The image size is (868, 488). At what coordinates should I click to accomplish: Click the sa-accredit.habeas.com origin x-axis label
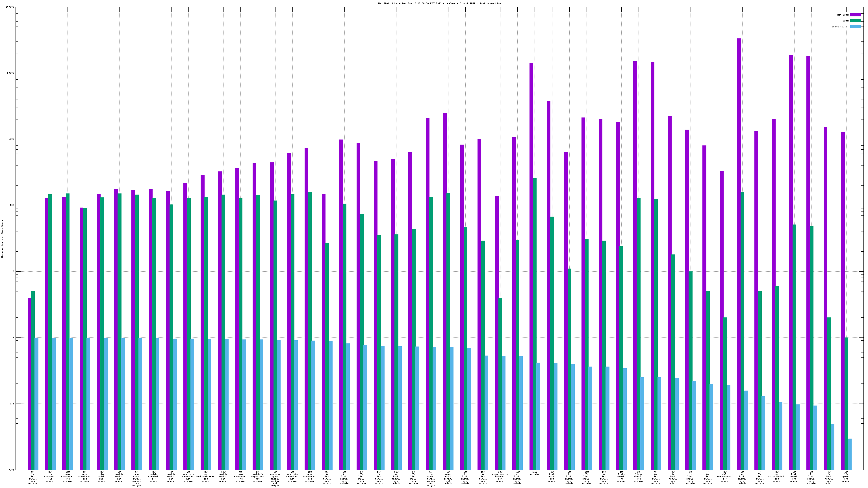pos(500,476)
